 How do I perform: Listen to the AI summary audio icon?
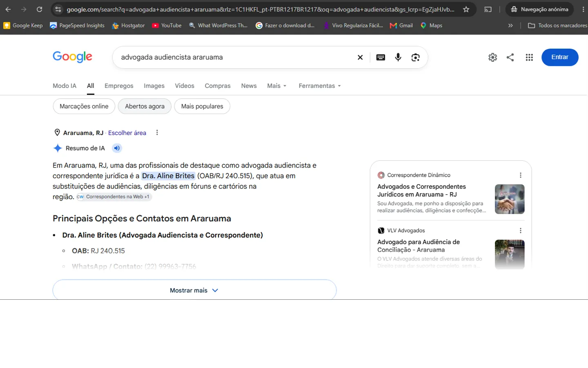coord(117,148)
